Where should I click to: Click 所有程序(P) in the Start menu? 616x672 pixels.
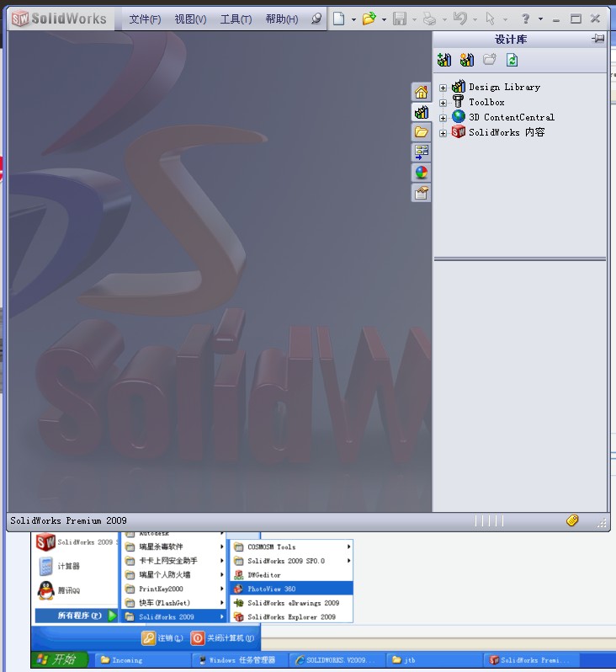[x=76, y=616]
